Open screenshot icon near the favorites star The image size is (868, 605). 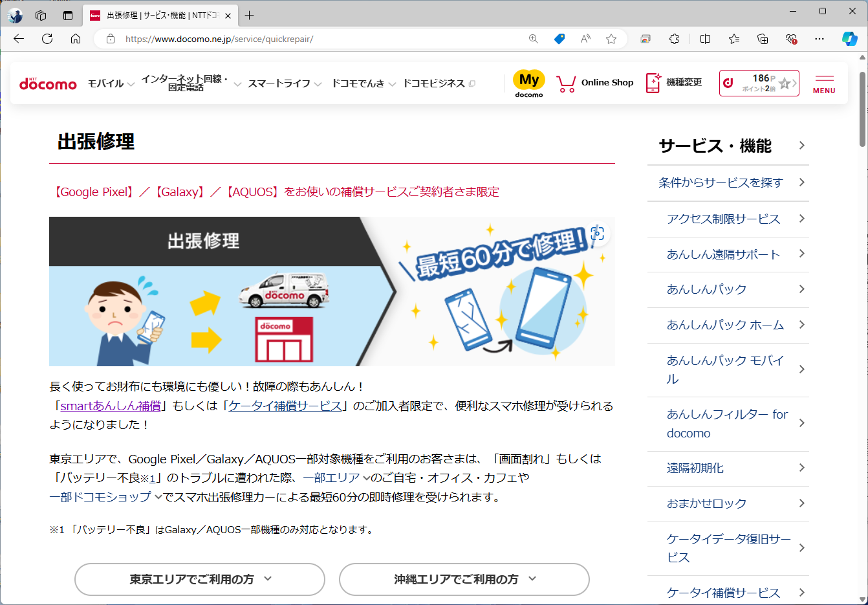(x=646, y=39)
